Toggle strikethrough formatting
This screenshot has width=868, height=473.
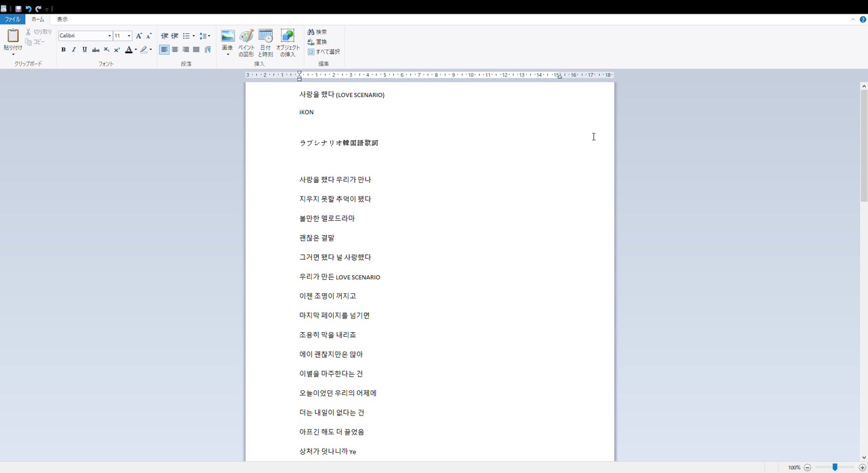(96, 49)
